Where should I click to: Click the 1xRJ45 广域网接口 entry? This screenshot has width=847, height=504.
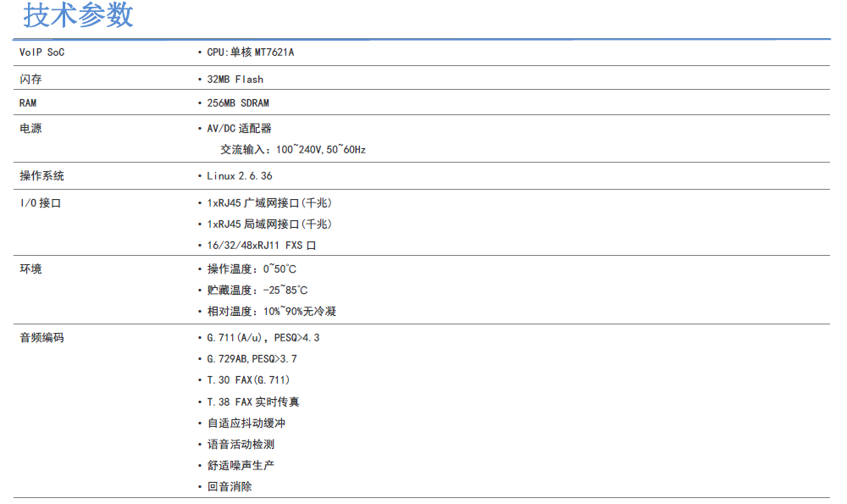coord(269,203)
